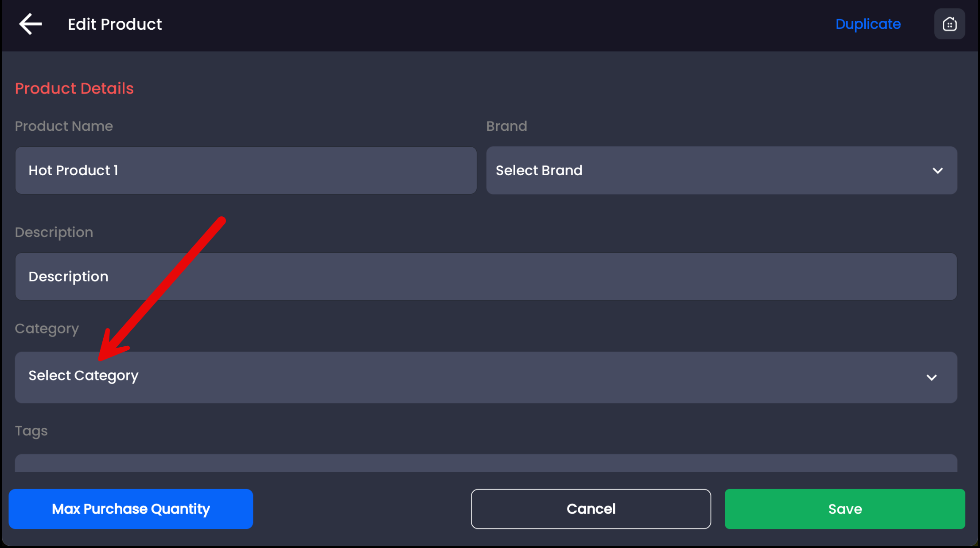Click the Product Name field label
The image size is (980, 548).
[x=64, y=126]
